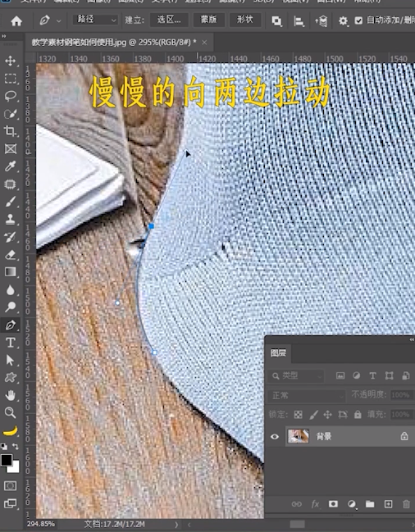Toggle pixel layer filter
Viewport: 415px width, 532px height.
[340, 375]
